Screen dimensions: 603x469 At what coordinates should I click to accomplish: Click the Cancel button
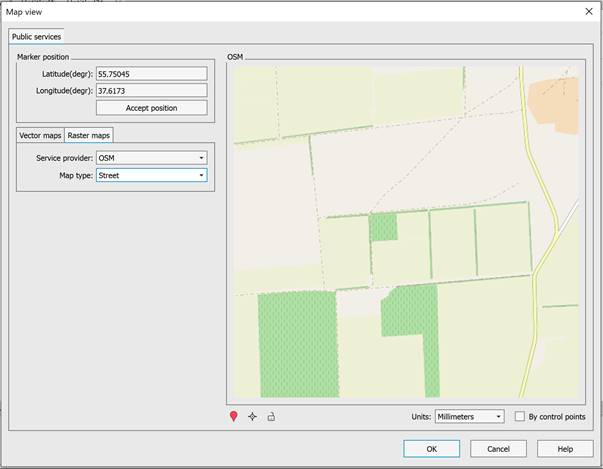pos(498,449)
